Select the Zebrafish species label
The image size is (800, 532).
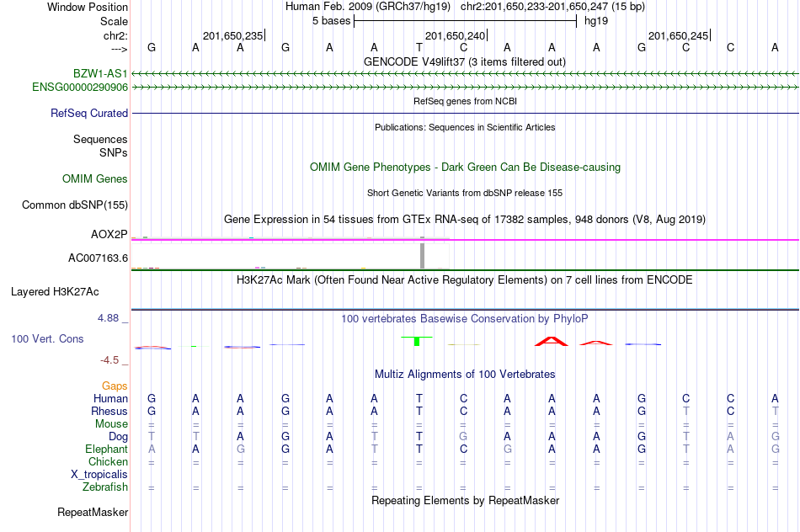[x=105, y=487]
